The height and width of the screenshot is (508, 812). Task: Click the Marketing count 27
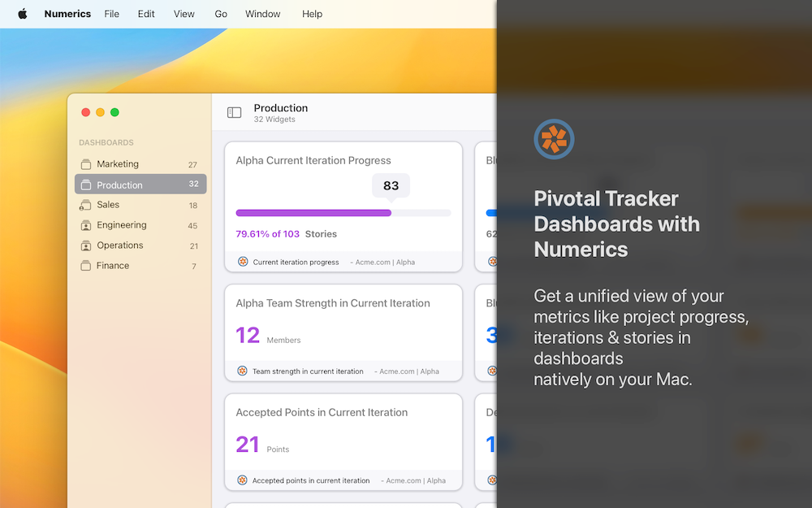click(x=192, y=165)
